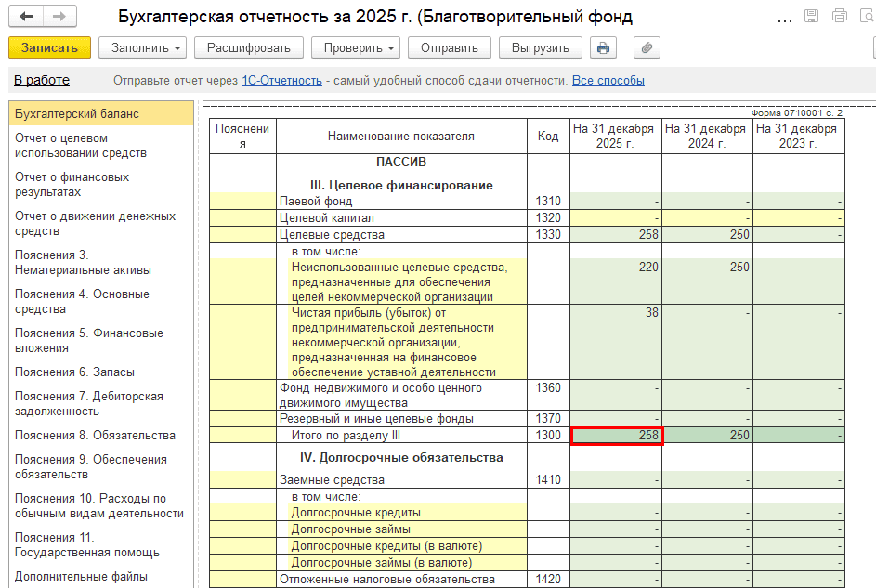Open Дополнительные файлы section
The height and width of the screenshot is (588, 876).
point(81,576)
